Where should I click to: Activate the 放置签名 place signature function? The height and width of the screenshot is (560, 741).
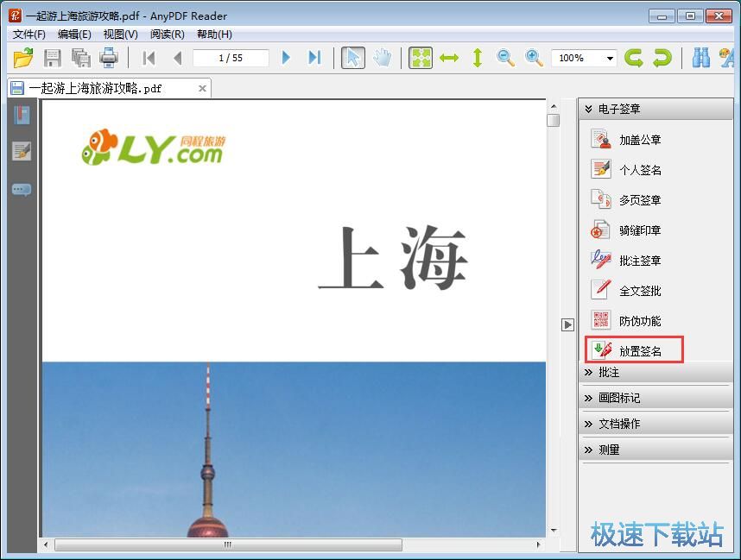coord(641,350)
